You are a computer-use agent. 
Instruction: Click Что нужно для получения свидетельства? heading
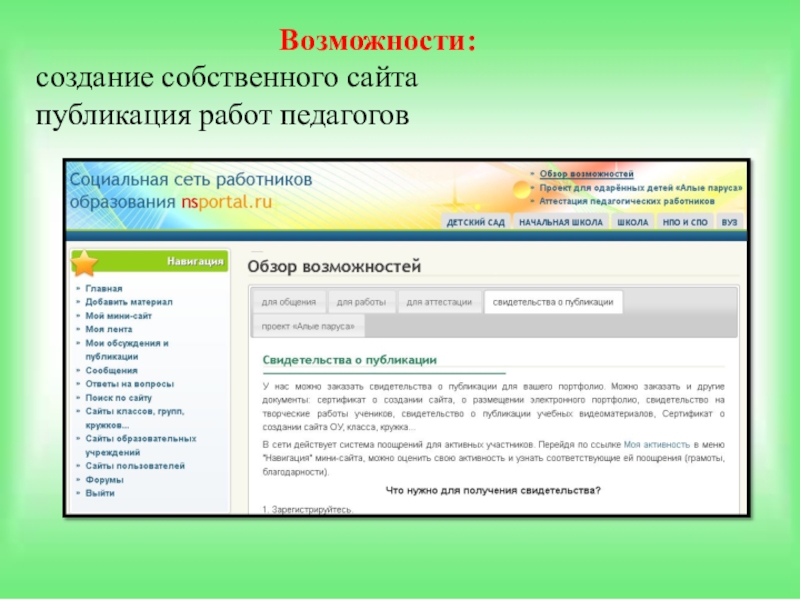click(x=493, y=490)
